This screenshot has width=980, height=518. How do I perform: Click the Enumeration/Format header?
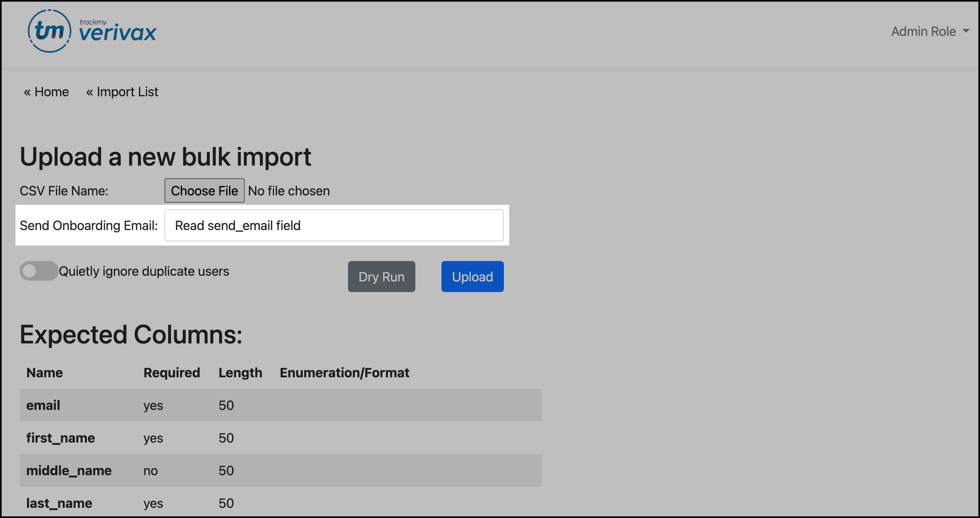point(345,372)
